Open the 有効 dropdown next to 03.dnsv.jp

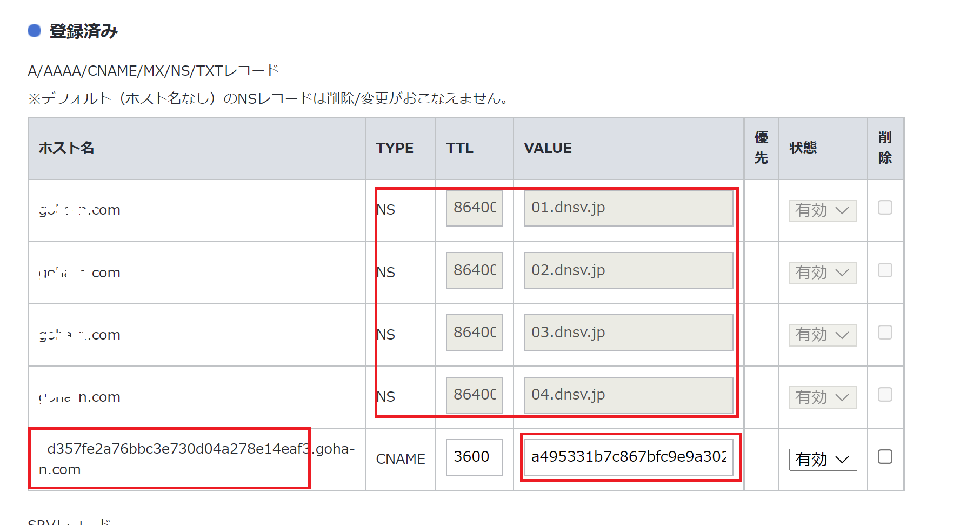pos(823,335)
